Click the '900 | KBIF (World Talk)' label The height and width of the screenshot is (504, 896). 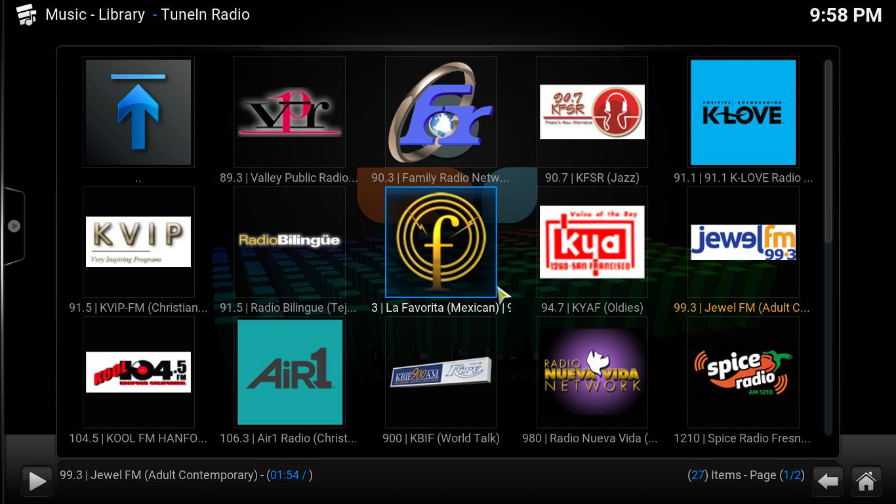(x=441, y=438)
